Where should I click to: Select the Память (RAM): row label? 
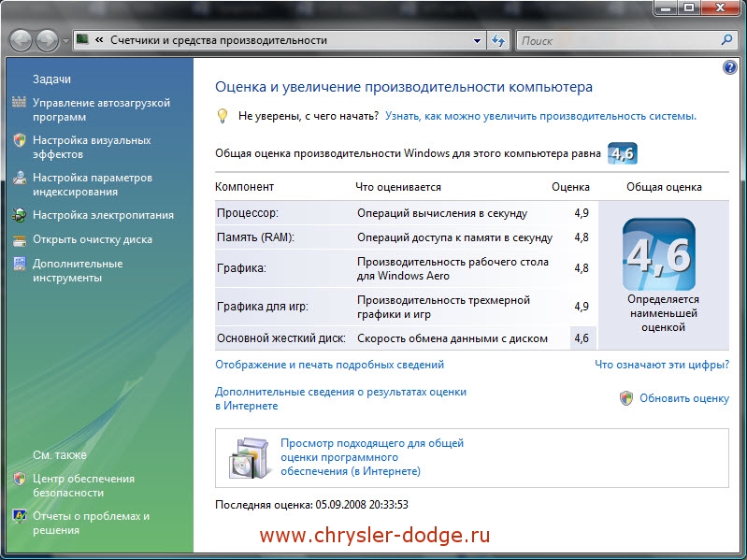[x=255, y=237]
